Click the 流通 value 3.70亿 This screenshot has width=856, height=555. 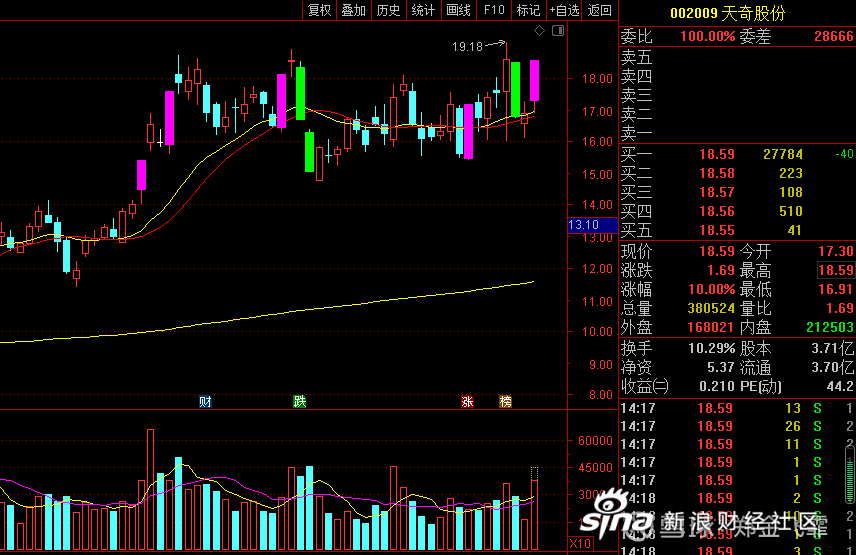pos(833,367)
